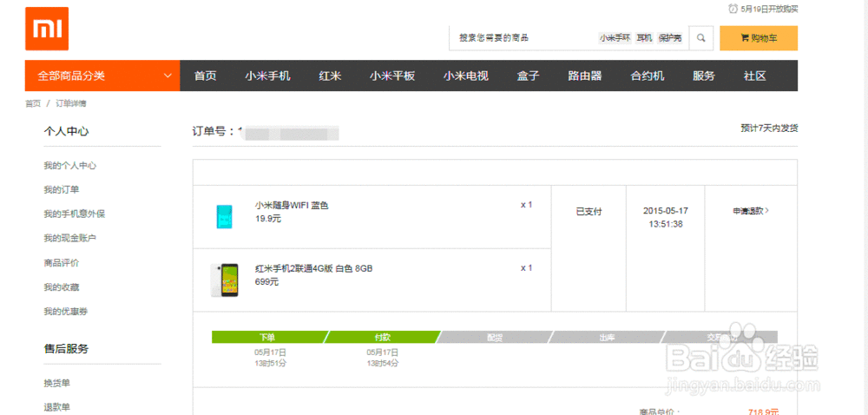Click the 5月19日开放购买 notice

(x=769, y=9)
